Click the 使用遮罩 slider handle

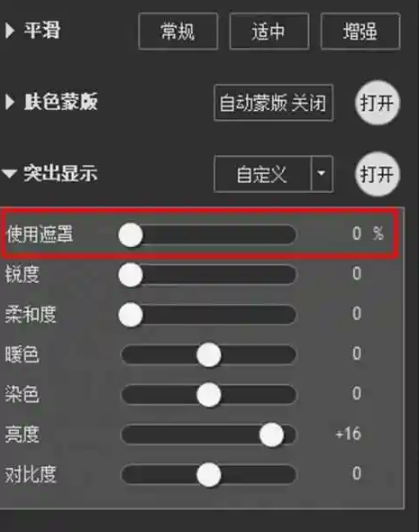(131, 234)
